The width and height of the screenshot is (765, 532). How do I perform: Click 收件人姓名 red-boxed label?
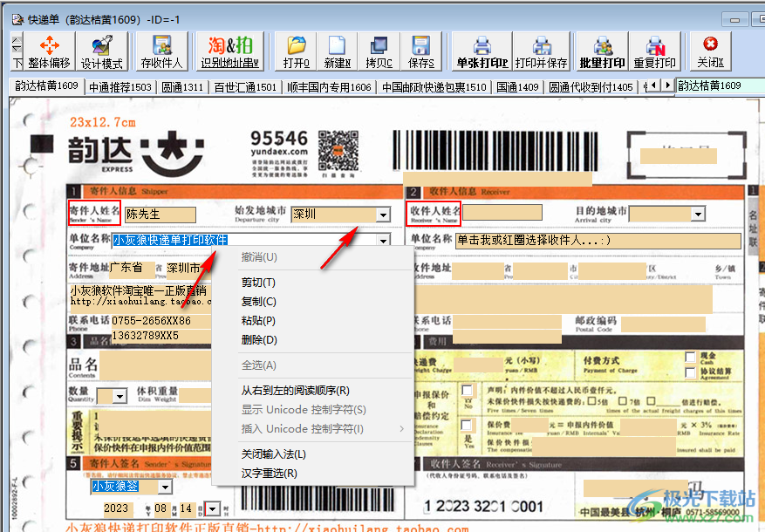tap(434, 213)
